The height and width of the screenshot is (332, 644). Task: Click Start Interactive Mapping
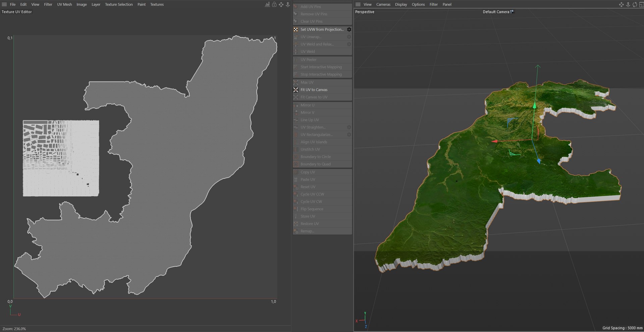(322, 67)
